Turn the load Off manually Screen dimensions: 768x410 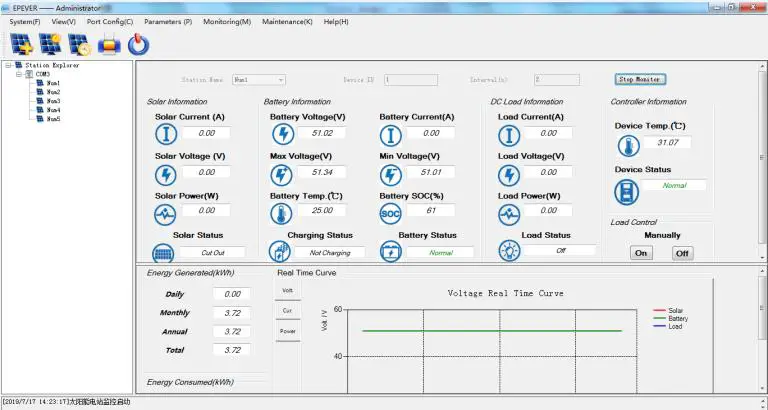(681, 253)
